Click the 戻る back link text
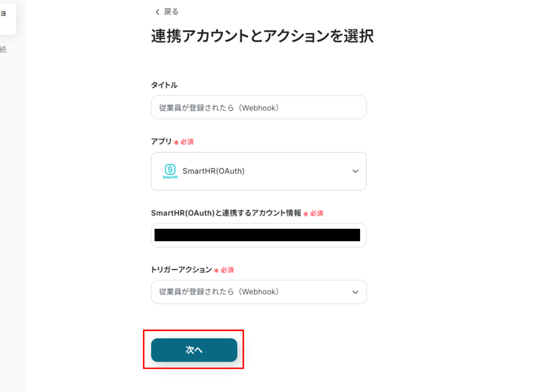Screen dimensions: 536x392 coord(171,12)
